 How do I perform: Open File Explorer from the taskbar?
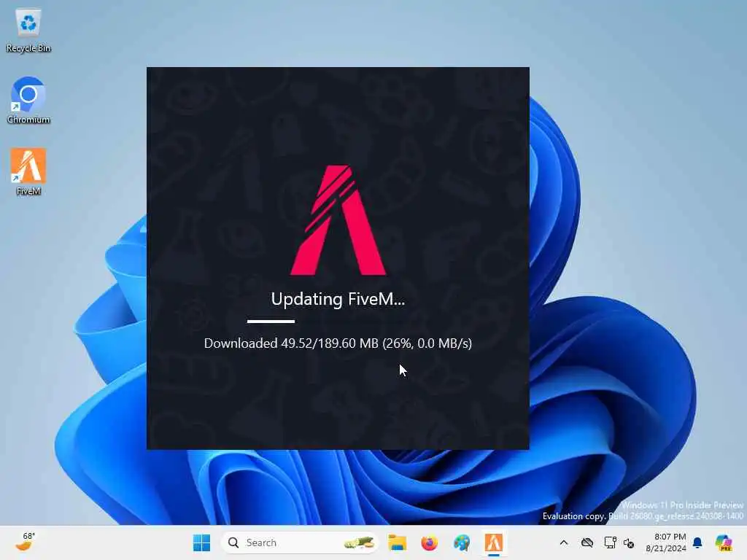coord(397,542)
